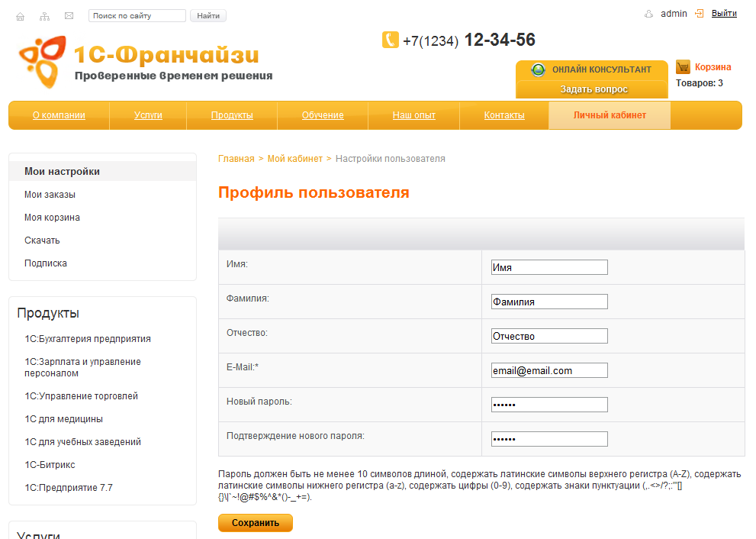This screenshot has width=756, height=539.
Task: Open 1С:Бухгалтерия предприятия product link
Action: pyautogui.click(x=88, y=339)
